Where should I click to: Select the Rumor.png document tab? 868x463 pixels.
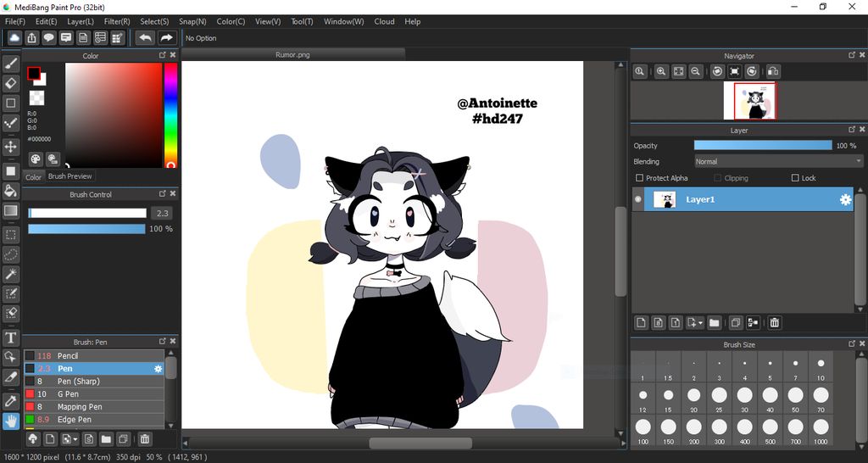coord(292,55)
